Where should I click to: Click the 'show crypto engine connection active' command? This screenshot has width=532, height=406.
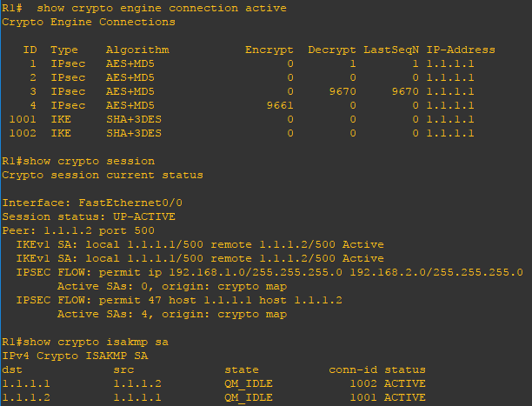[x=162, y=8]
